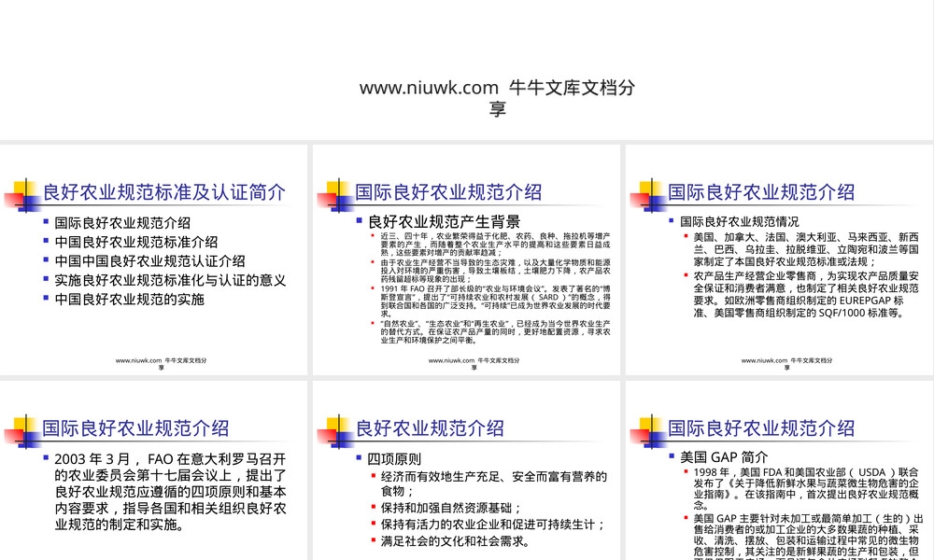
Task: Click the footer www.niuwk.com on the outline slide
Action: (161, 364)
